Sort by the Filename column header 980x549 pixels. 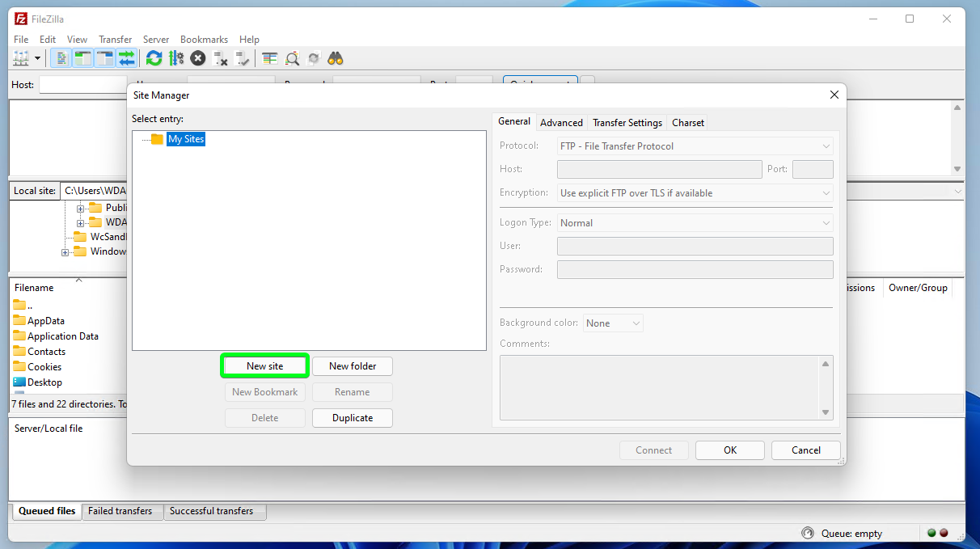pyautogui.click(x=34, y=288)
